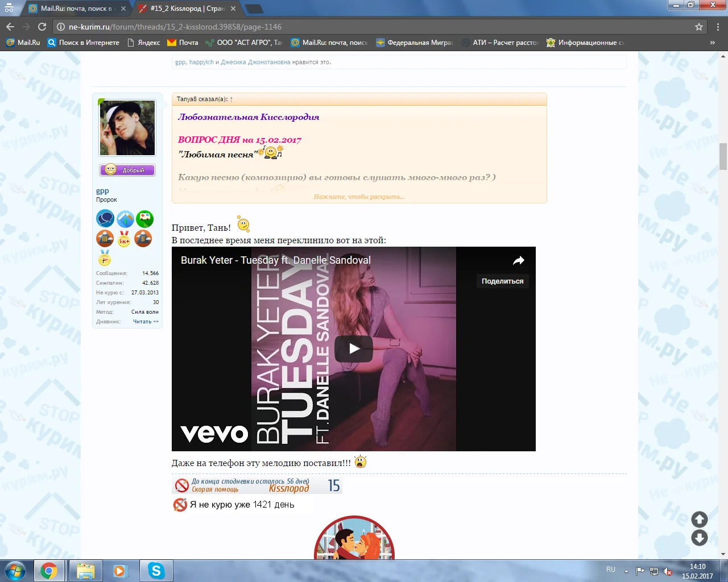Viewport: 728px width, 582px height.
Task: Open the АТИ – Расчет расстояний bookmark
Action: click(500, 43)
